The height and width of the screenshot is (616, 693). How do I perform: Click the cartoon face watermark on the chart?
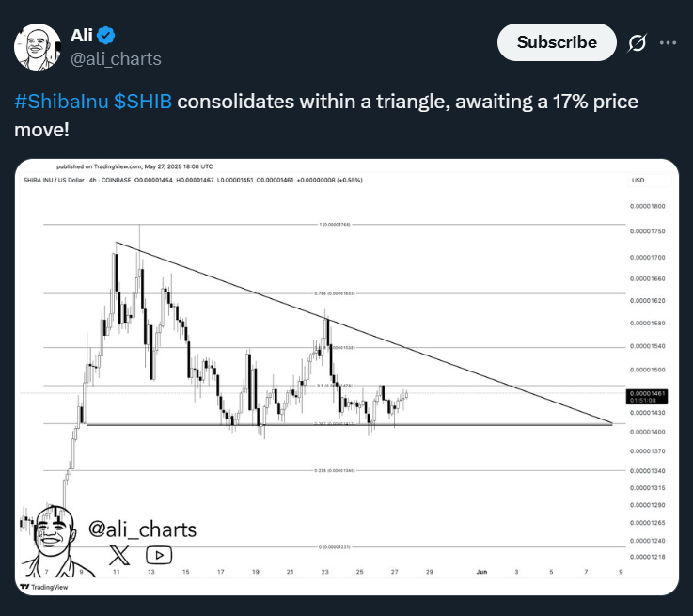click(x=54, y=539)
